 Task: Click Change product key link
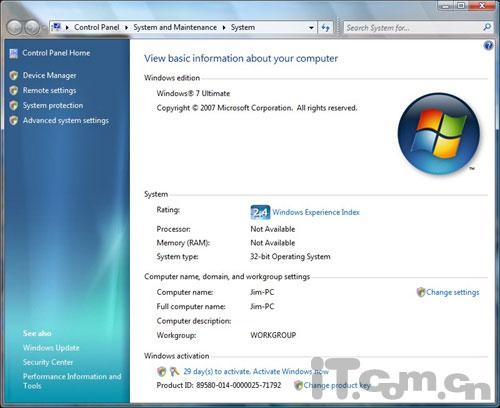coord(337,385)
